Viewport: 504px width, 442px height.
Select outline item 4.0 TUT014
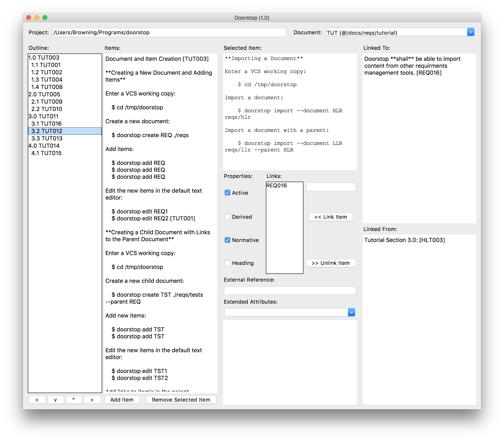(65, 146)
